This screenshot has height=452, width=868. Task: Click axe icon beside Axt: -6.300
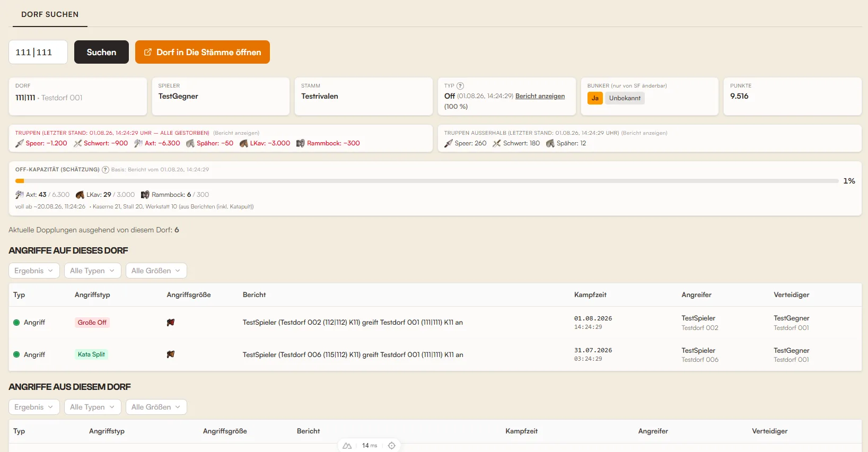coord(138,143)
